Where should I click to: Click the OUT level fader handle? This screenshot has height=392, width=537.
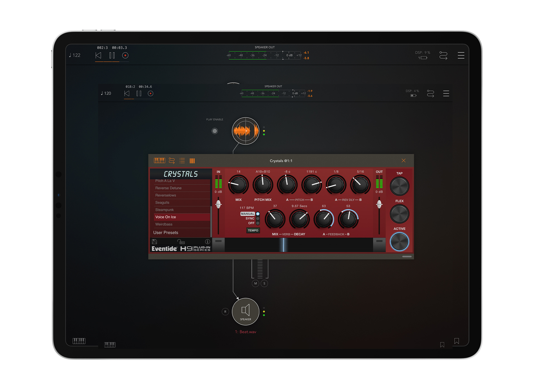pyautogui.click(x=379, y=204)
